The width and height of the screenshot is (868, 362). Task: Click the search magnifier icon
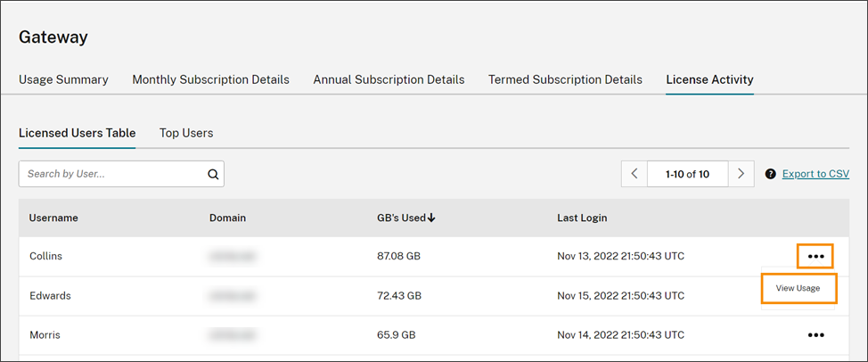click(x=213, y=175)
